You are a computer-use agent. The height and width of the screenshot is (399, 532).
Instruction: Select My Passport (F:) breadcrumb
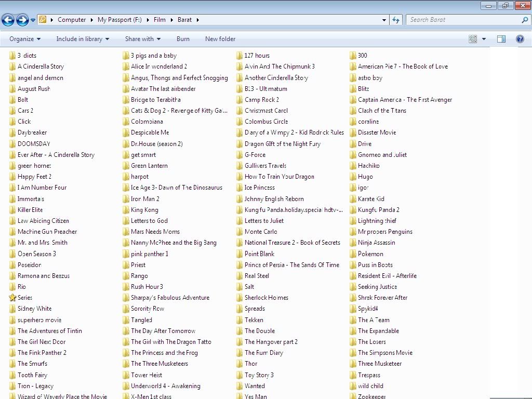[119, 20]
